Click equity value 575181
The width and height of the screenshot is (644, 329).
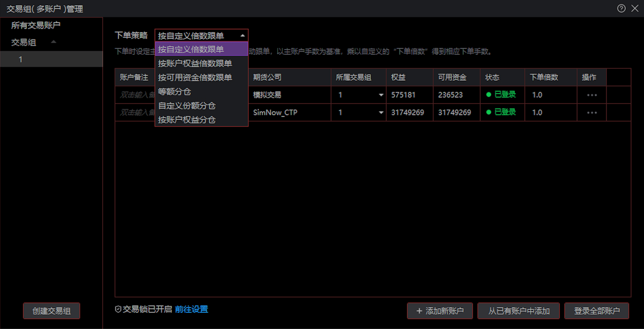(x=403, y=95)
